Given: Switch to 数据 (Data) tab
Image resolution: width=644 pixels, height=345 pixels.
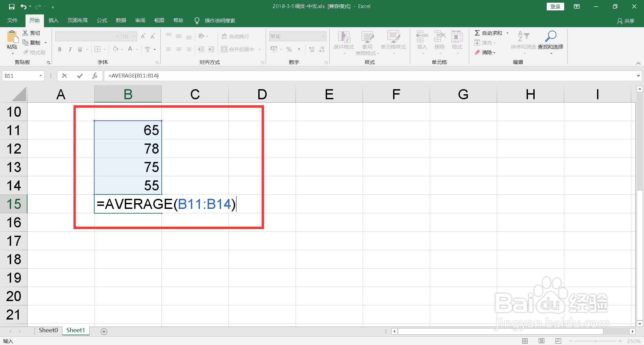Looking at the screenshot, I should (121, 20).
